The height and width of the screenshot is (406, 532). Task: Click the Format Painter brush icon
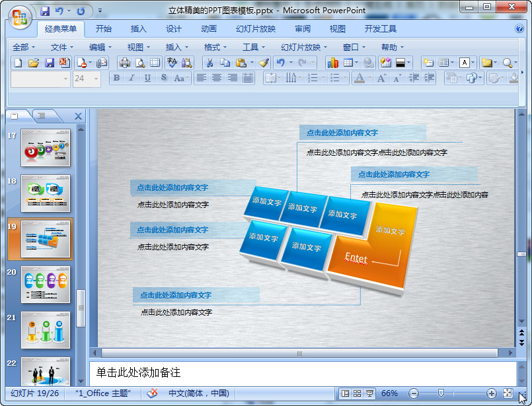264,63
